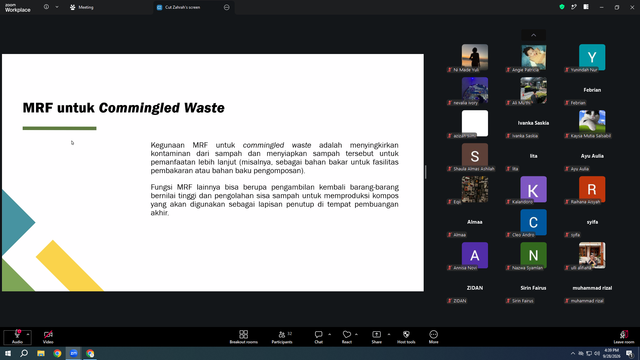
Task: Expand the audio options arrow
Action: [28, 334]
